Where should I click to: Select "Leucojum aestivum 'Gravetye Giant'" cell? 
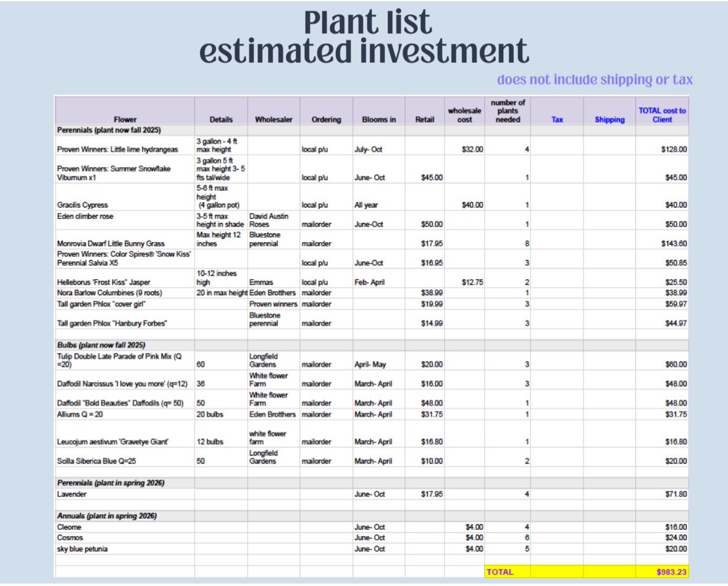tap(125, 433)
